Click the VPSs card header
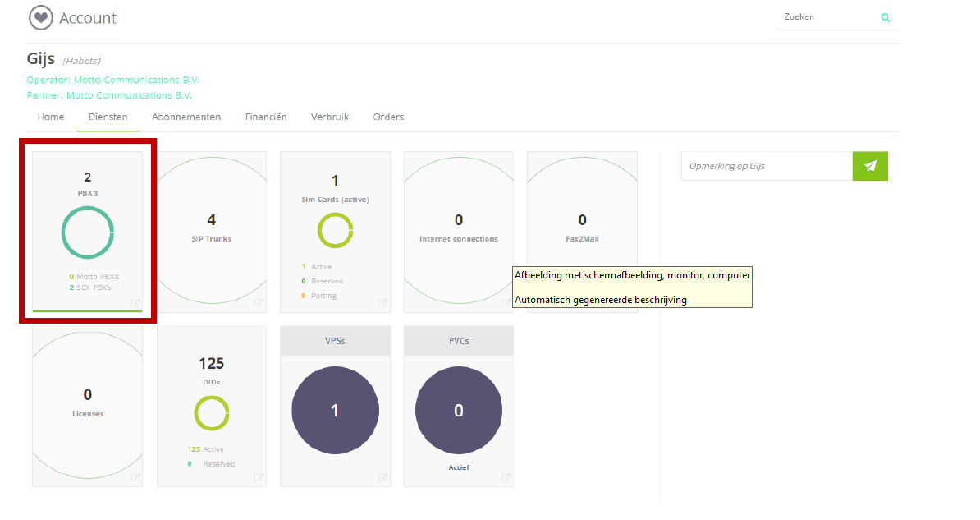 coord(335,341)
